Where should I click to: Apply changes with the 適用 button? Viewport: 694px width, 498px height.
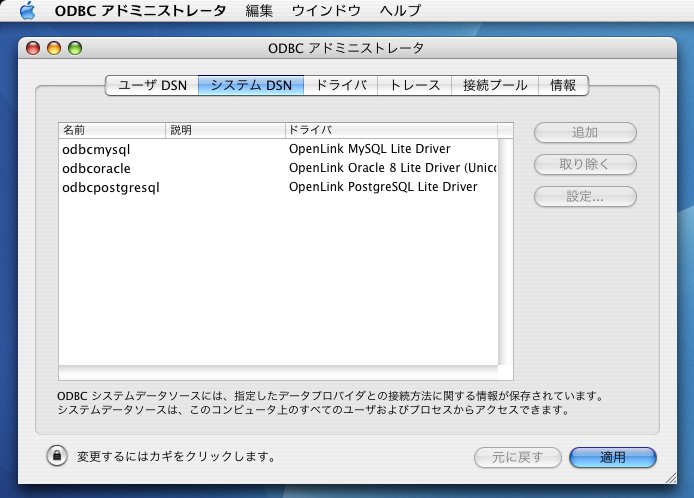pyautogui.click(x=613, y=457)
